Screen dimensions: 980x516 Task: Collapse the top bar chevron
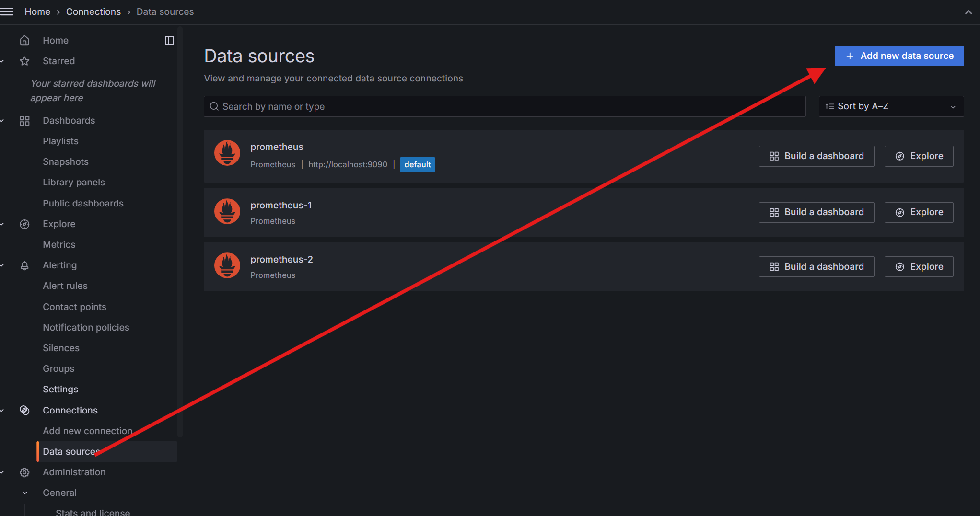point(968,12)
